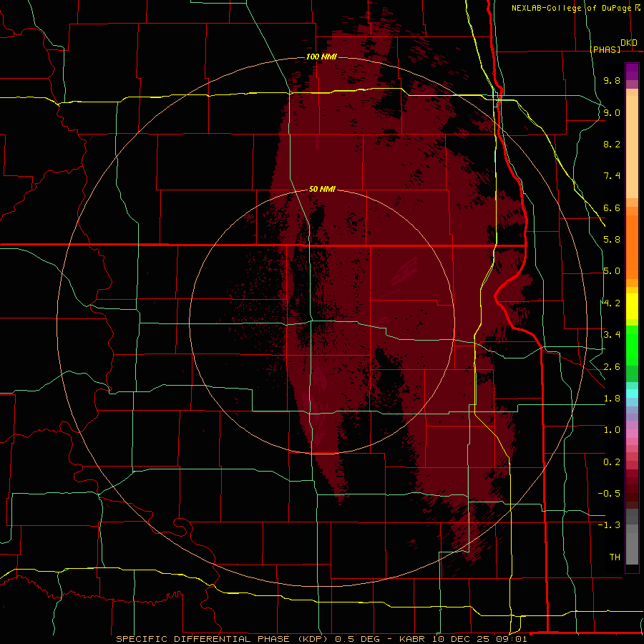644x644 pixels.
Task: Click the 9.0 value on the color scale
Action: click(612, 112)
